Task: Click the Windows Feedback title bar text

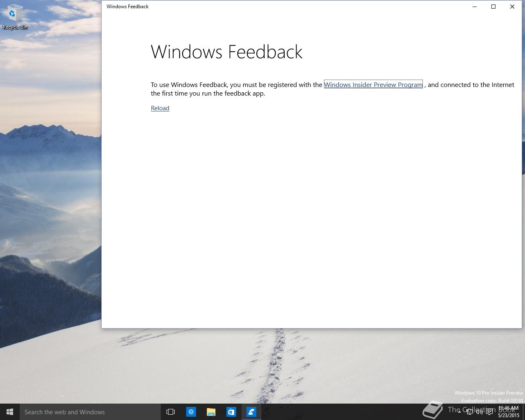Action: coord(128,7)
